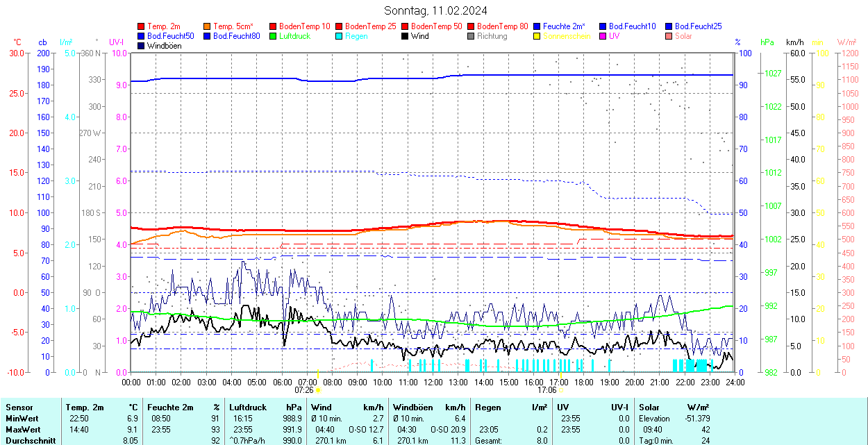Image resolution: width=868 pixels, height=445 pixels.
Task: Click the dark Windböen legend swatch
Action: pos(141,46)
